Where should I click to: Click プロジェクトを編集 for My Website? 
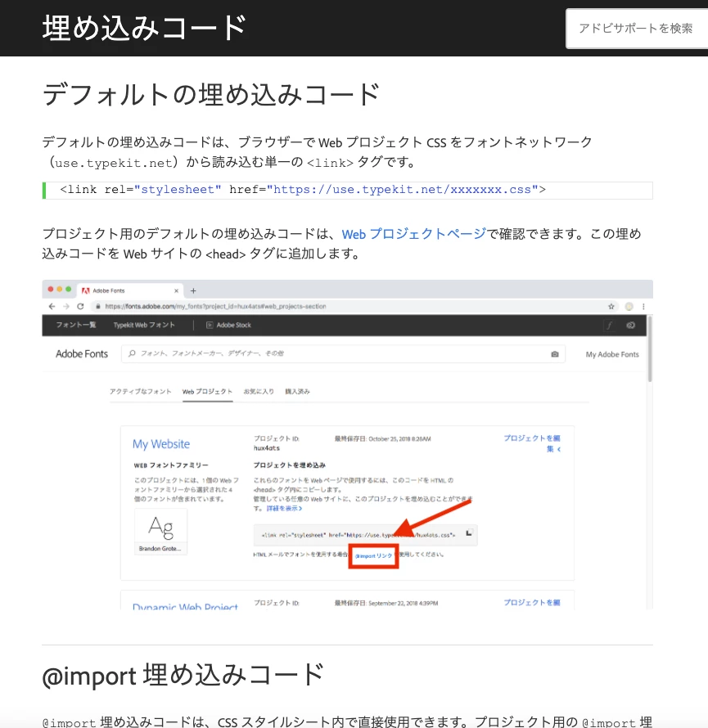tap(532, 443)
